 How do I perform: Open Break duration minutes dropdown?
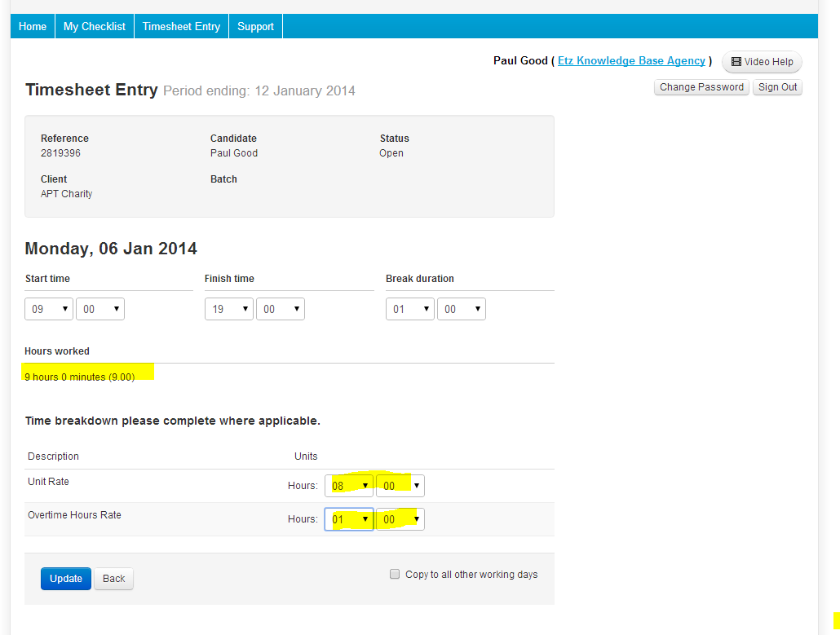tap(462, 309)
